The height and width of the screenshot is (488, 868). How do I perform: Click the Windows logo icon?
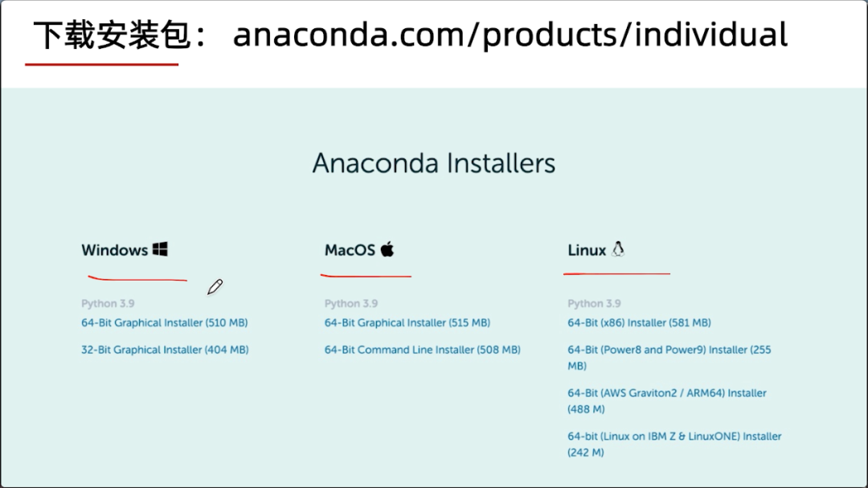160,249
